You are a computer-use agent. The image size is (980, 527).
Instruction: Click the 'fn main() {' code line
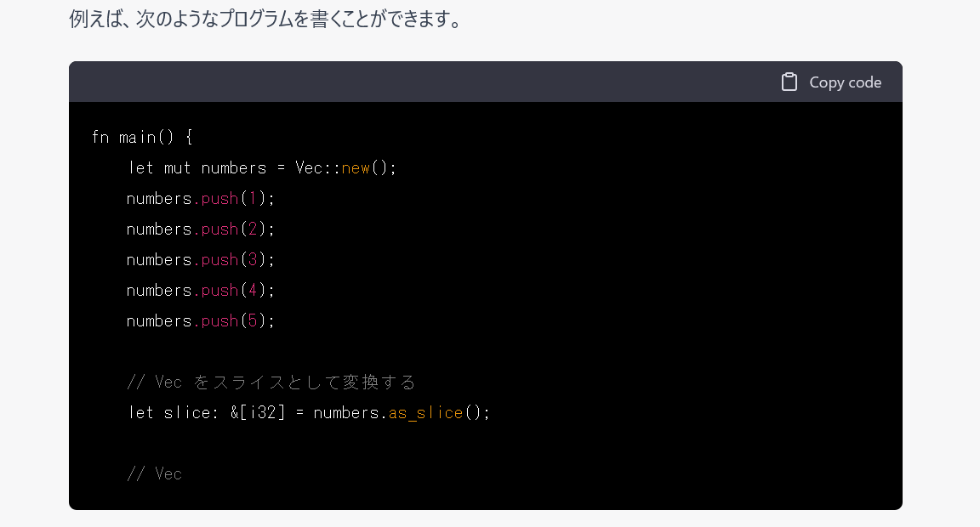(142, 137)
